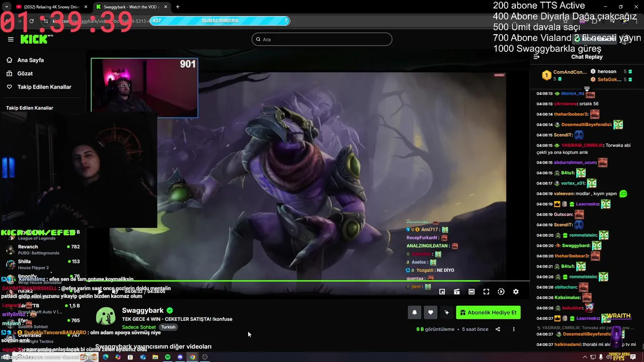Click username valeevan in chat replay
Viewport: 644px width, 362px height.
click(564, 194)
